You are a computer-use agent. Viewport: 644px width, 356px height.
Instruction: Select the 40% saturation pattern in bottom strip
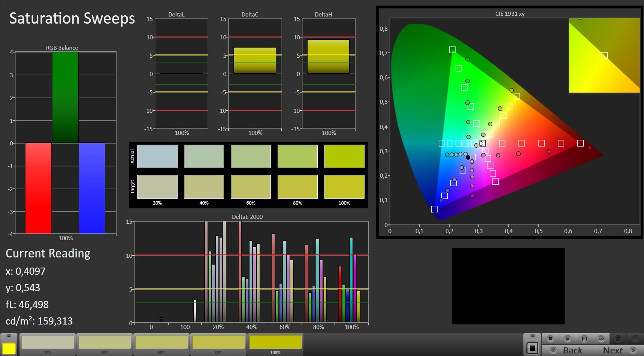click(x=105, y=344)
